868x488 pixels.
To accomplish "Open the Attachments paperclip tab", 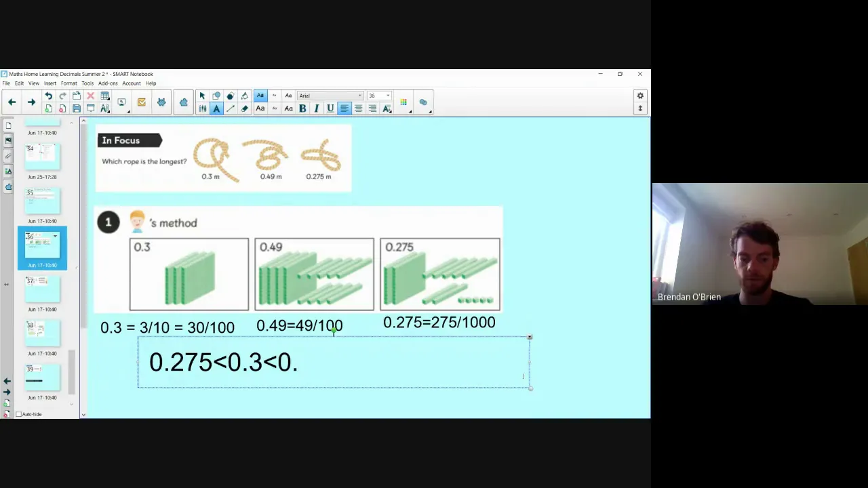I will 8,156.
